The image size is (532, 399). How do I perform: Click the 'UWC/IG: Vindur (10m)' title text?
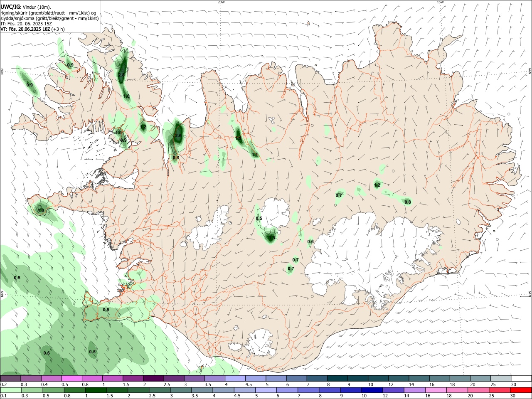[x=25, y=6]
